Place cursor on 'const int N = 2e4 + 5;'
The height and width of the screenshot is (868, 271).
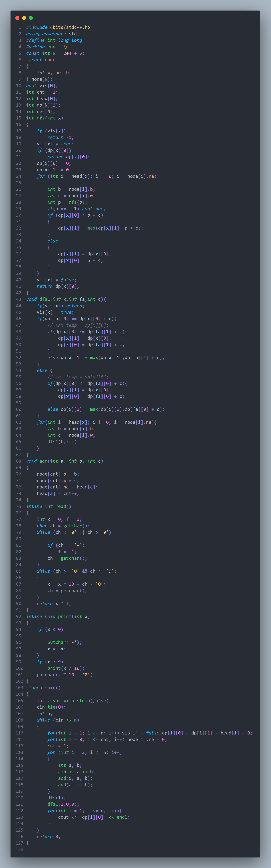coord(55,53)
